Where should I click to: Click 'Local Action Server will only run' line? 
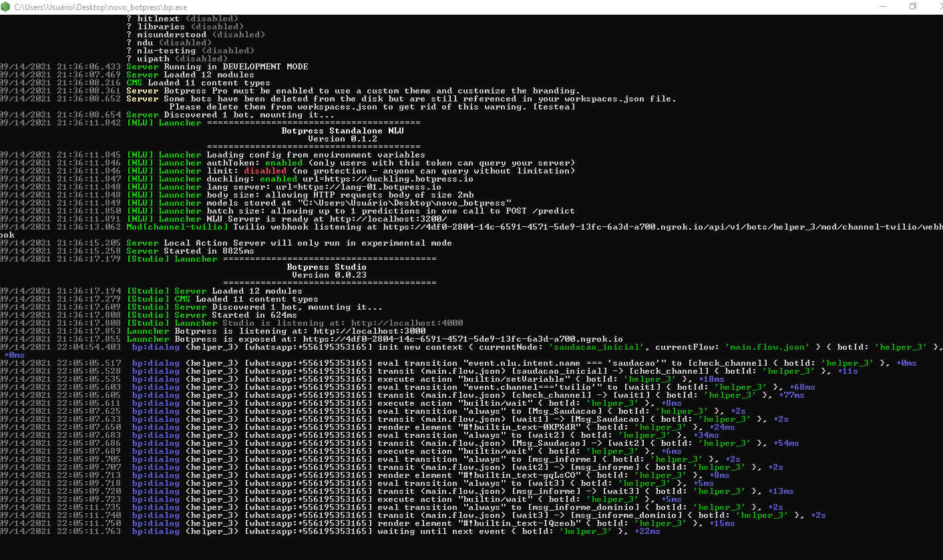(x=308, y=243)
